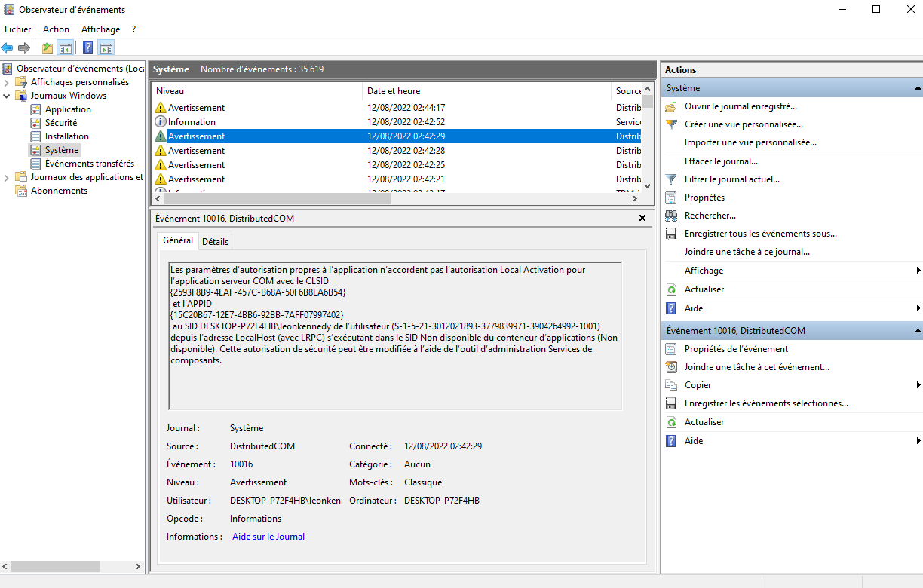This screenshot has height=588, width=923.
Task: Open the Affichage submenu in Actions pane
Action: point(792,271)
